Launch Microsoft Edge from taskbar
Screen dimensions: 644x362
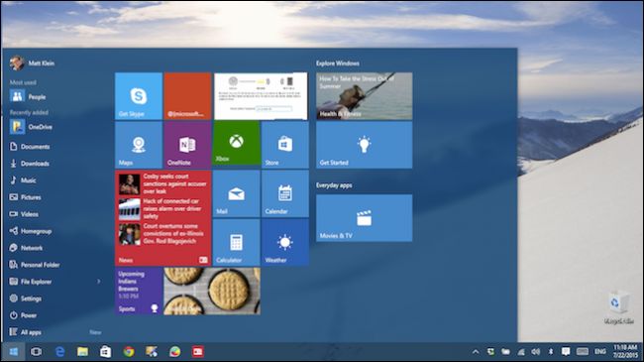click(x=60, y=352)
